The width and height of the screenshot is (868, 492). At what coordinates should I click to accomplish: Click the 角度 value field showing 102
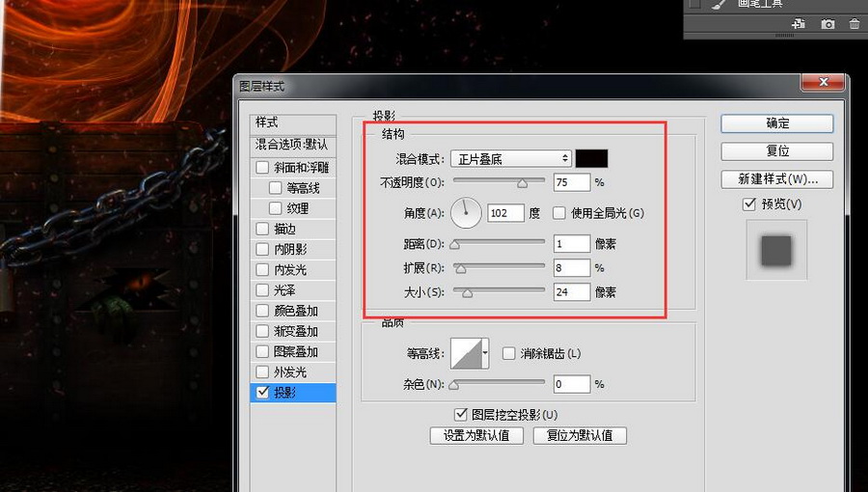(506, 213)
